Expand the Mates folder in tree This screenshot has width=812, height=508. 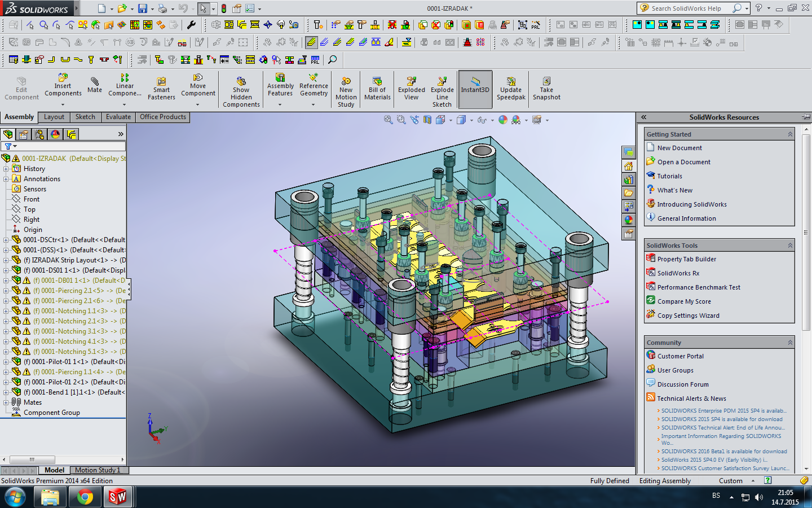(6, 402)
